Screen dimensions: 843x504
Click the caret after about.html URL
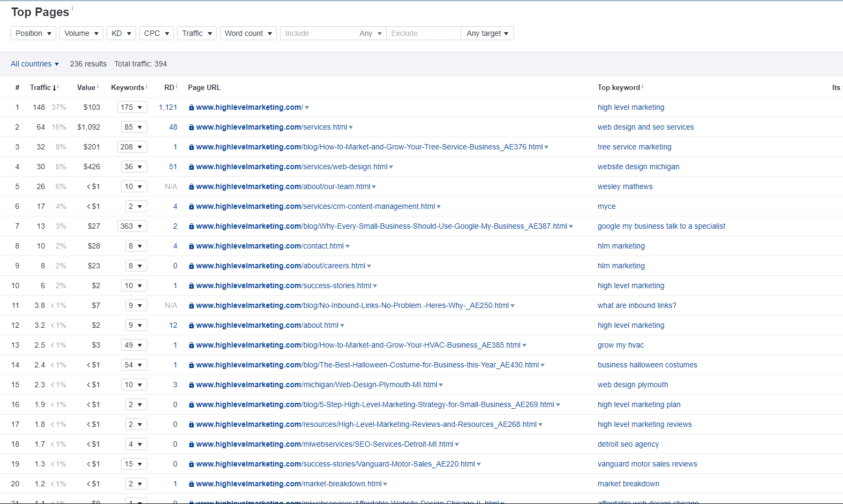tap(342, 326)
